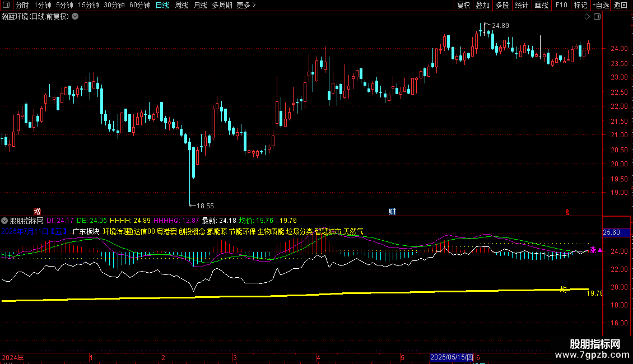Click the HHHHQ: 12.87 indicator value
633x364 pixels.
click(x=176, y=221)
